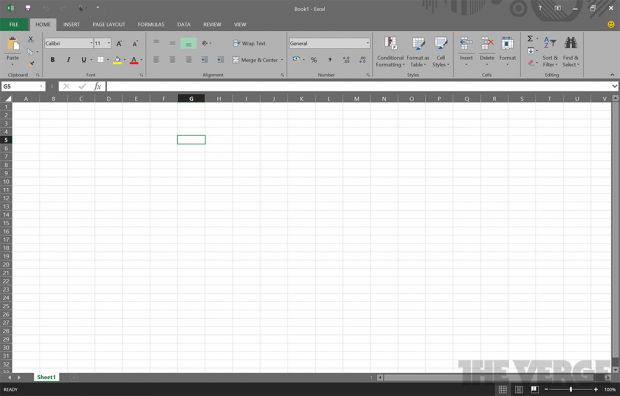
Task: Click the Insert Function fx icon
Action: point(98,86)
